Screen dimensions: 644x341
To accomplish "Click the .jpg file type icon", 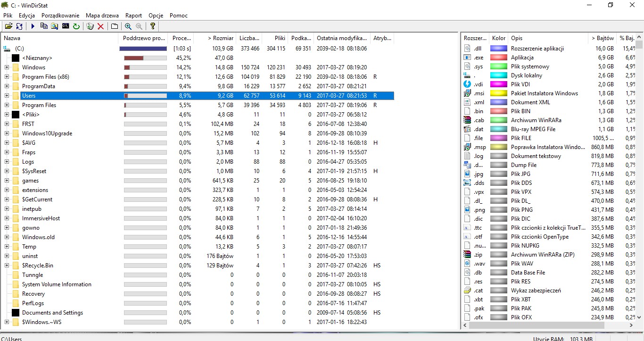I will coord(468,174).
